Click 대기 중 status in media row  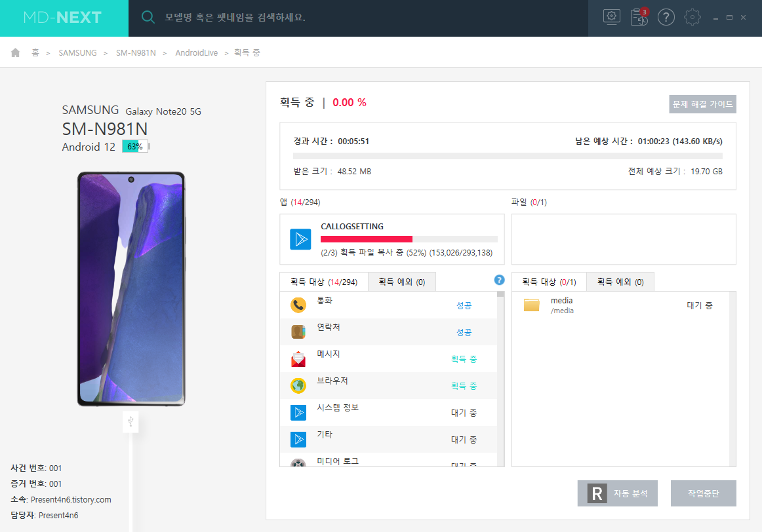pos(699,305)
